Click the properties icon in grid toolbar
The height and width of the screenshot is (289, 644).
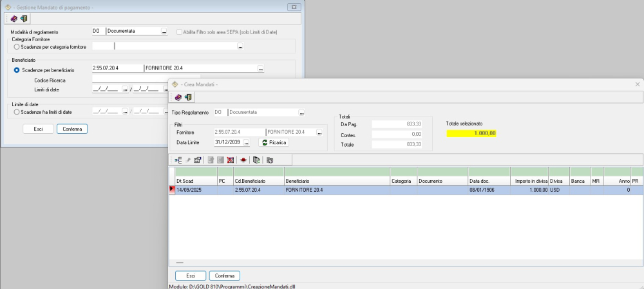(x=198, y=160)
